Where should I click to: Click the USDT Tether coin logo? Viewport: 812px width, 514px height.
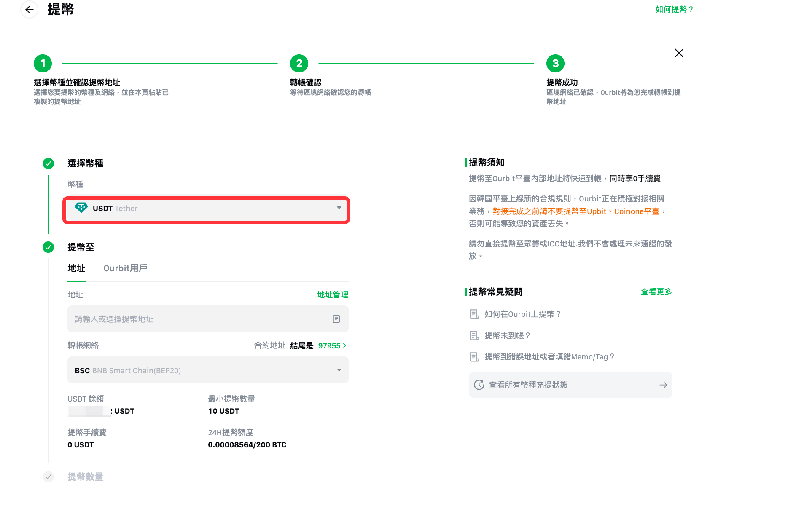click(81, 208)
